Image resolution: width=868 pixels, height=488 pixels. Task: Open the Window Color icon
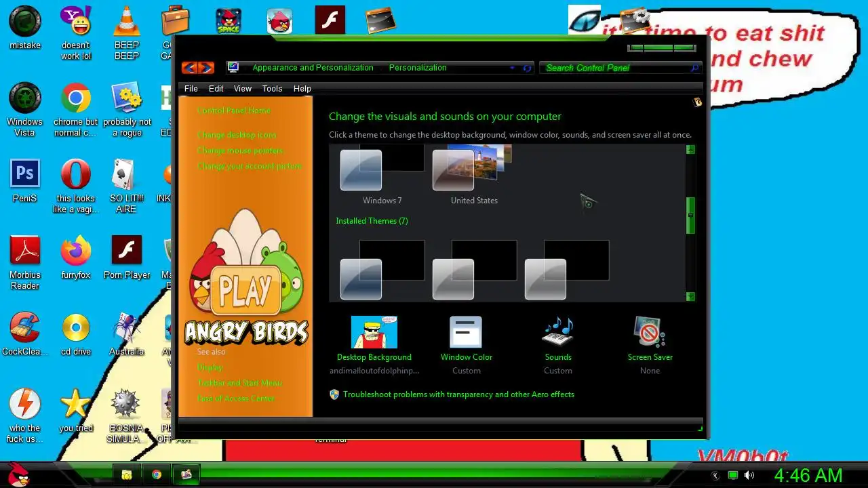[466, 332]
